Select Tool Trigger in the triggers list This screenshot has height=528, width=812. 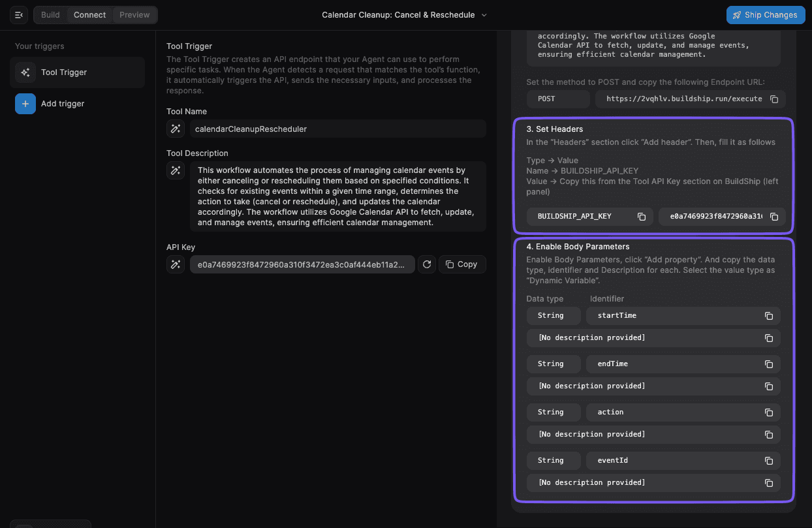pos(77,72)
